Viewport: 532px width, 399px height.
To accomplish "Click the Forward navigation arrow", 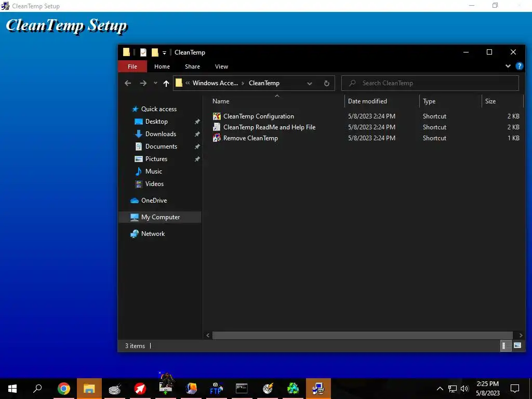I will click(143, 83).
